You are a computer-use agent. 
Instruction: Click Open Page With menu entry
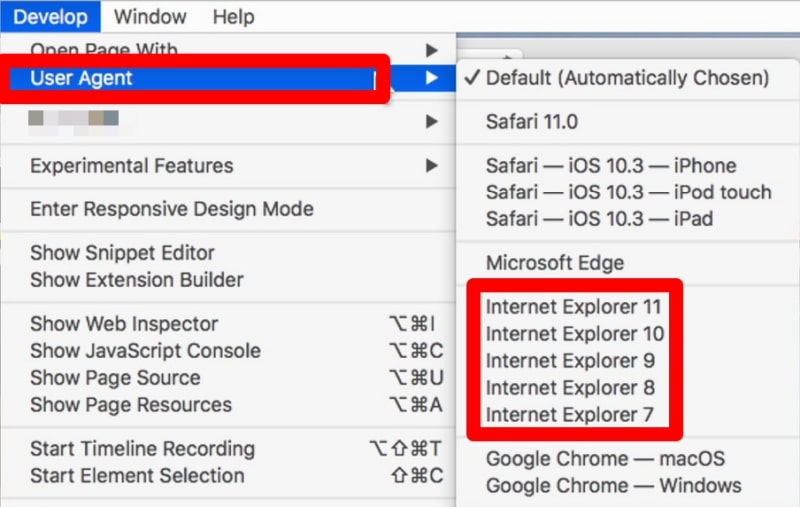click(x=228, y=50)
